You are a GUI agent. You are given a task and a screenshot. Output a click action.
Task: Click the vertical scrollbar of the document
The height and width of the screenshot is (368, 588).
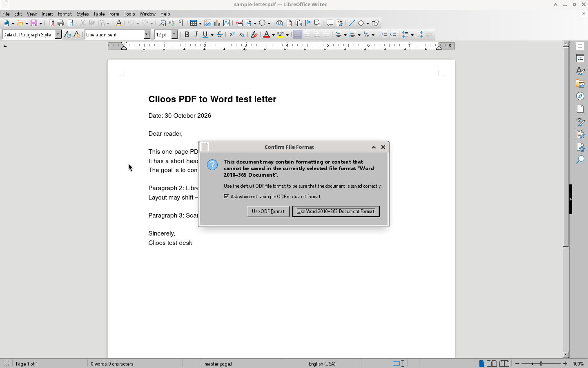566,199
